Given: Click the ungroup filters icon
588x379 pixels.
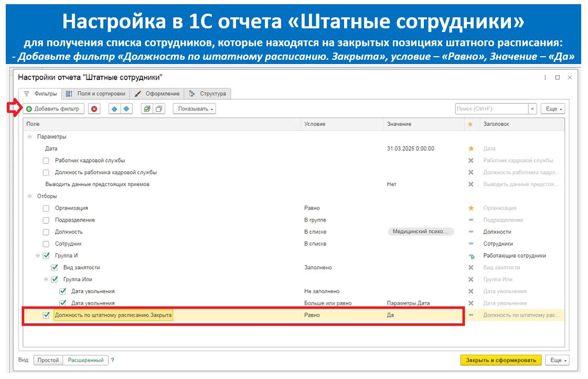Looking at the screenshot, I should click(x=159, y=109).
